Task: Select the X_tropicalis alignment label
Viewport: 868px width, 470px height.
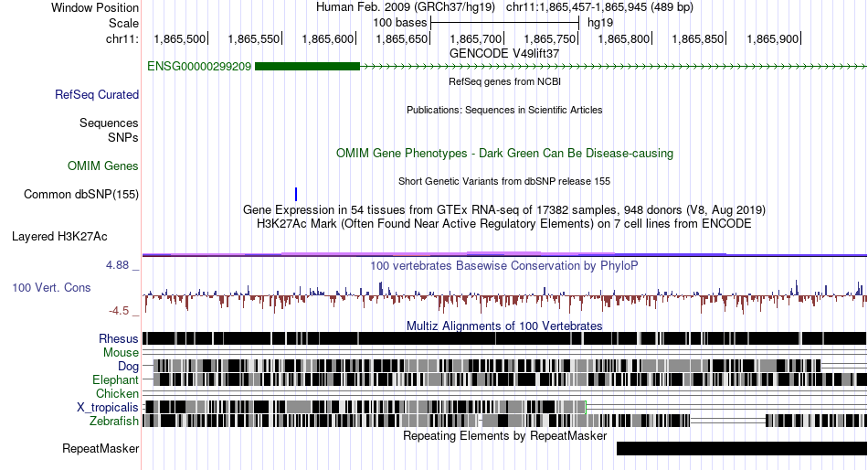Action: pyautogui.click(x=108, y=408)
